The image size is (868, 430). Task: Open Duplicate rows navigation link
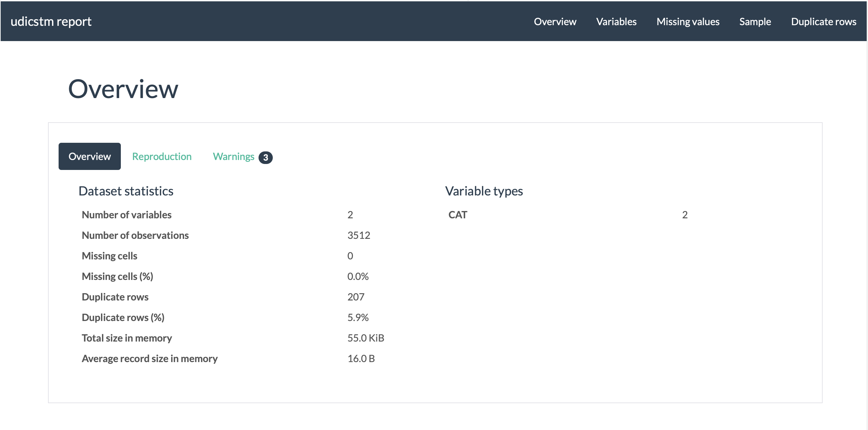(823, 22)
